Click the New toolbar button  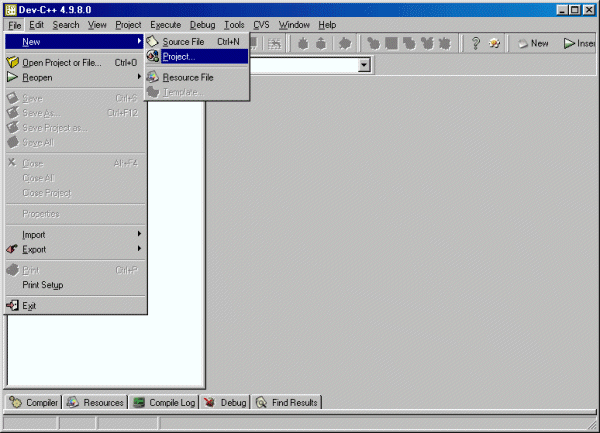[533, 43]
